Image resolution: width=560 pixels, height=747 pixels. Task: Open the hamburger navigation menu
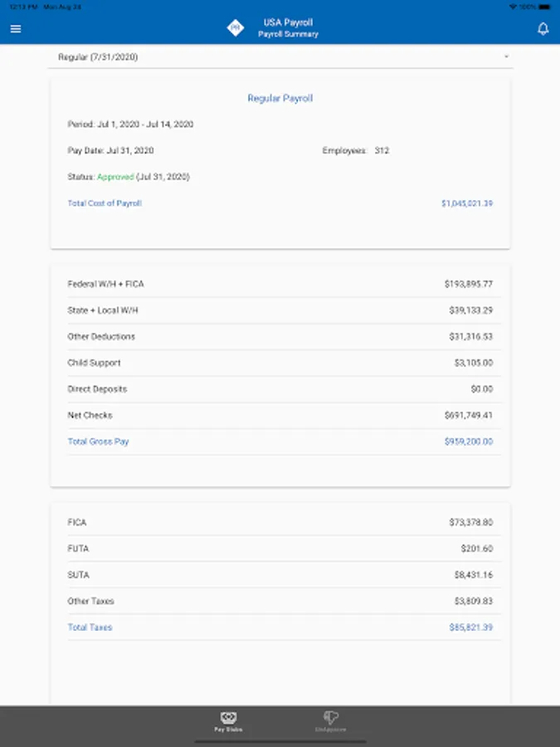click(x=15, y=29)
